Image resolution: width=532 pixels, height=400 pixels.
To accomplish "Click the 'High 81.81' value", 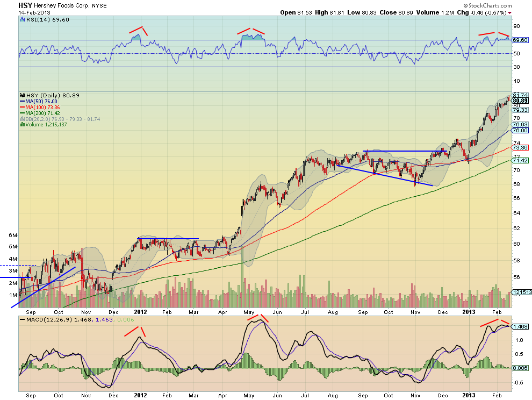I will (x=329, y=12).
